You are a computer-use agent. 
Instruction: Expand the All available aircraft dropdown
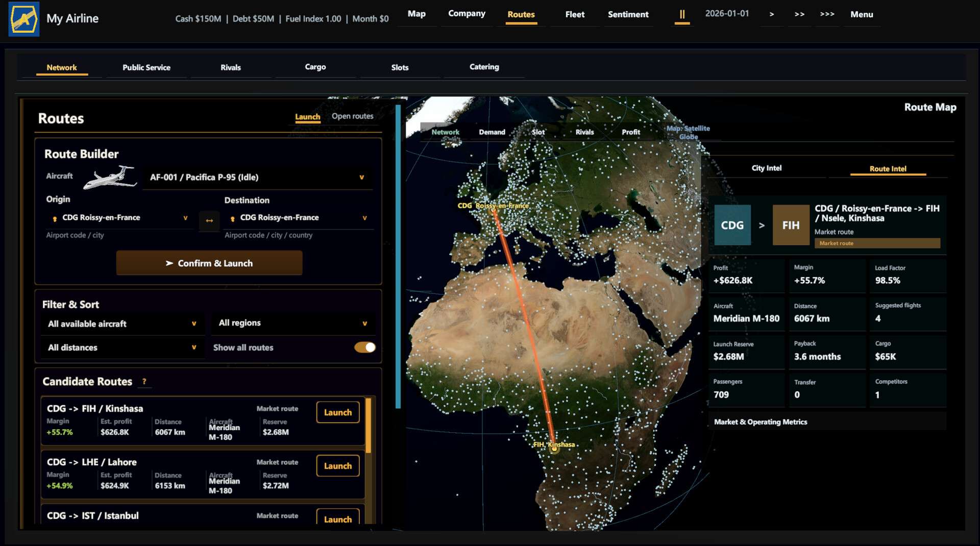coord(122,324)
